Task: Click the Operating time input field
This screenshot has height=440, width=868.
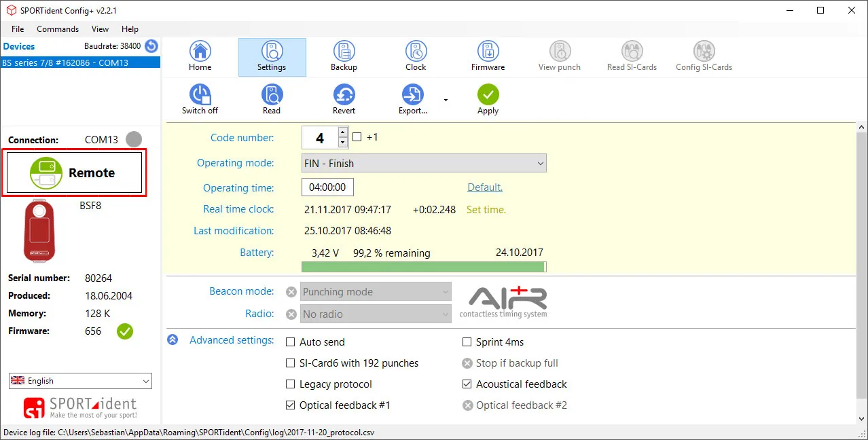Action: coord(327,187)
